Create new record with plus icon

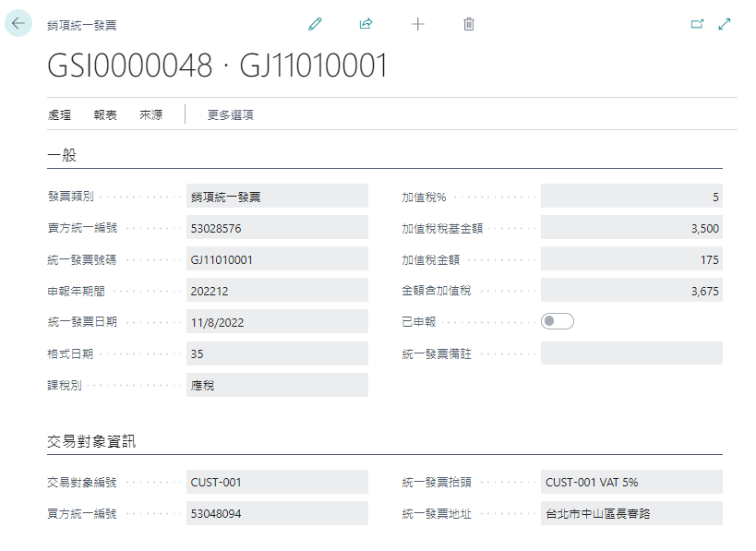point(418,24)
